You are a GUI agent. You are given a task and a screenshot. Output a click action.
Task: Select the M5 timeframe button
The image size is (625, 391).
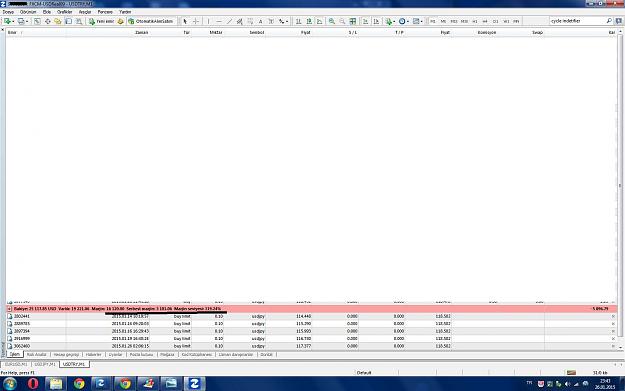click(x=443, y=21)
